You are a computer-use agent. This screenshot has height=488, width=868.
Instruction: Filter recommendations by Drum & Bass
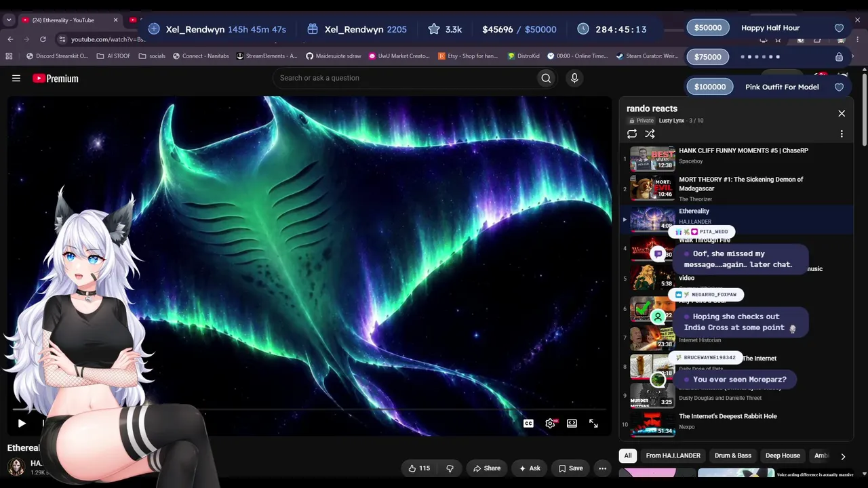click(x=733, y=455)
